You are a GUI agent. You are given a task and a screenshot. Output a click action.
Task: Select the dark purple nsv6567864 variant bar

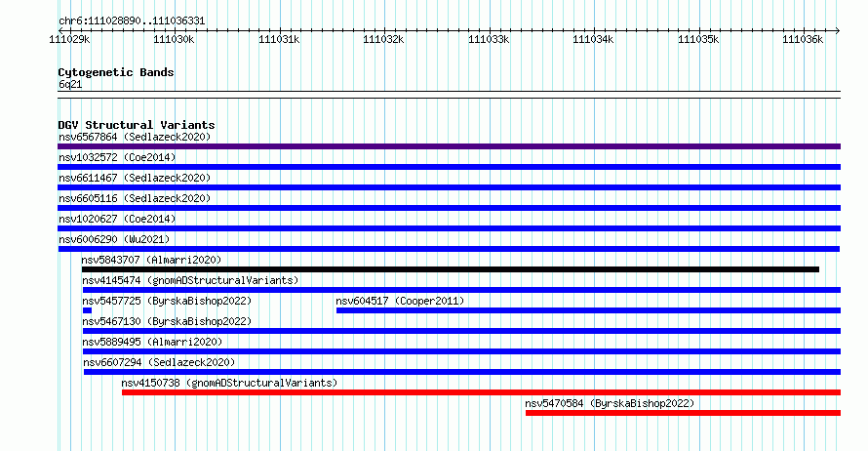pyautogui.click(x=449, y=146)
